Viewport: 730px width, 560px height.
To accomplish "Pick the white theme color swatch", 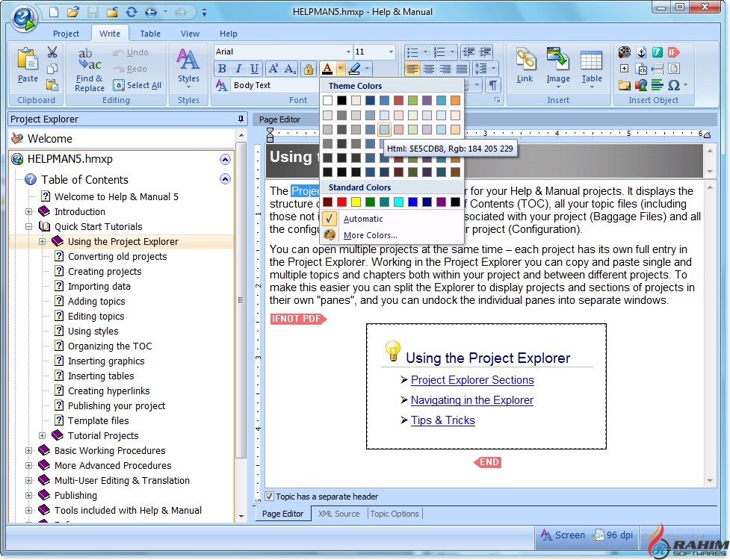I will click(328, 101).
